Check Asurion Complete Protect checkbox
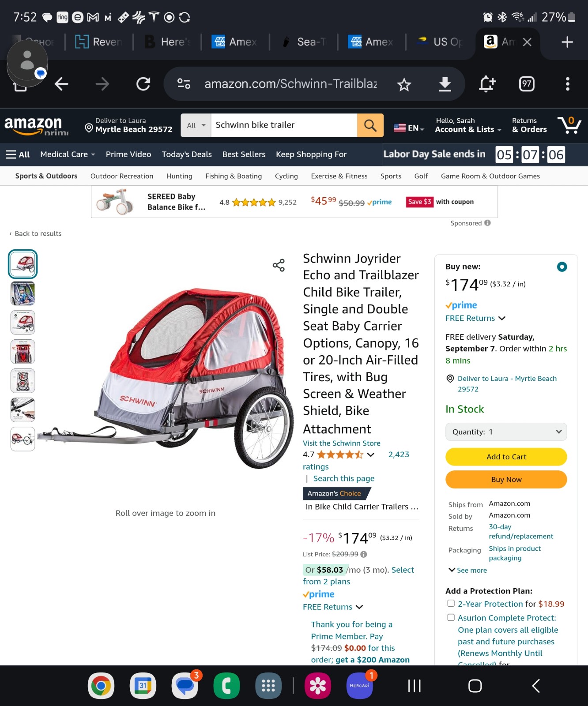Image resolution: width=588 pixels, height=706 pixels. [451, 617]
